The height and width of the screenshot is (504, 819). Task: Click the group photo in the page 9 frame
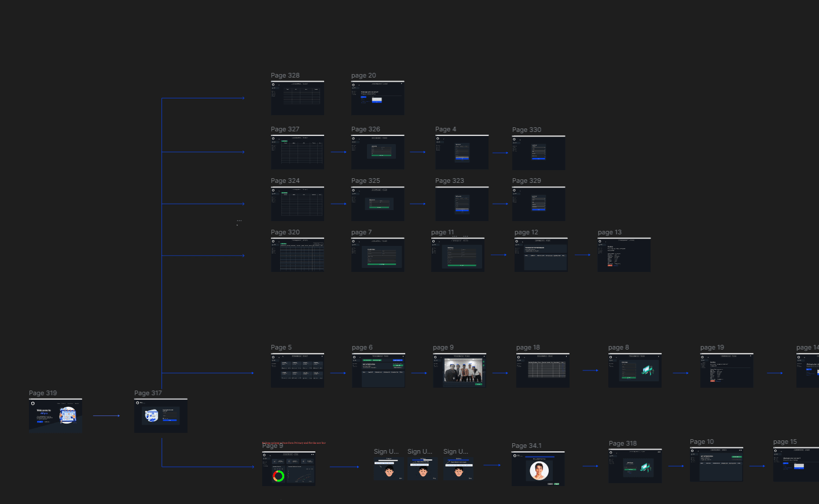(x=462, y=370)
